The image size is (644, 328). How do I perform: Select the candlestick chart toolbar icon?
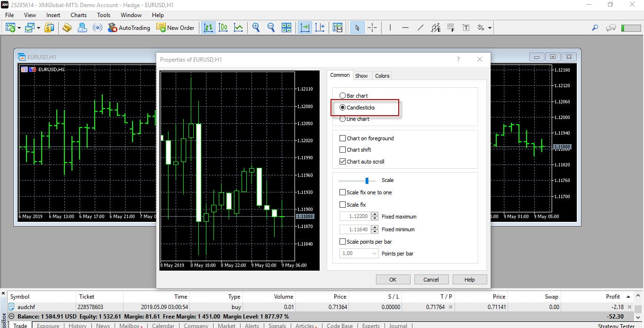(x=223, y=27)
